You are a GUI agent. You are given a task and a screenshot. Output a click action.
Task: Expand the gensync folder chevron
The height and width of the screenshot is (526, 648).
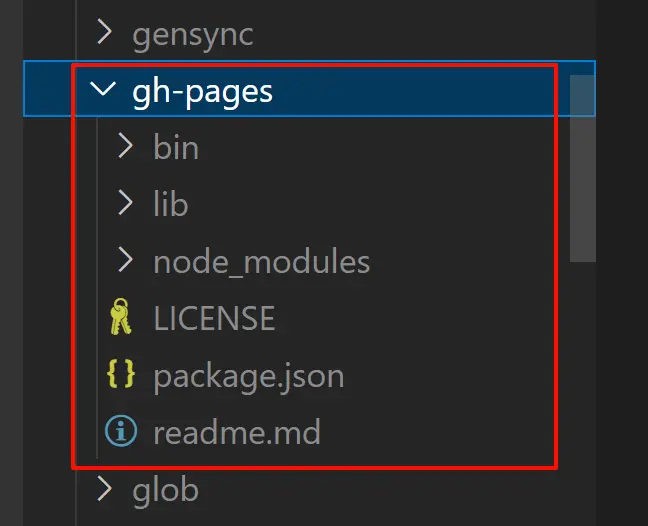tap(104, 32)
